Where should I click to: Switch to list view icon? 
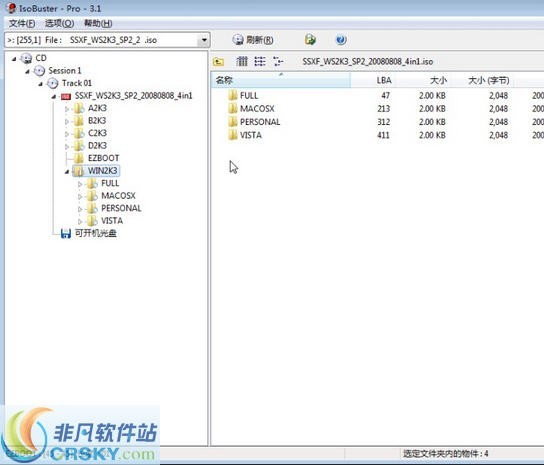pyautogui.click(x=260, y=62)
